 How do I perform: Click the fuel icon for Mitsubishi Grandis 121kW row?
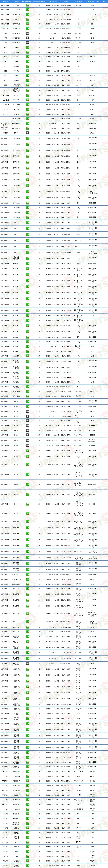(28, 392)
